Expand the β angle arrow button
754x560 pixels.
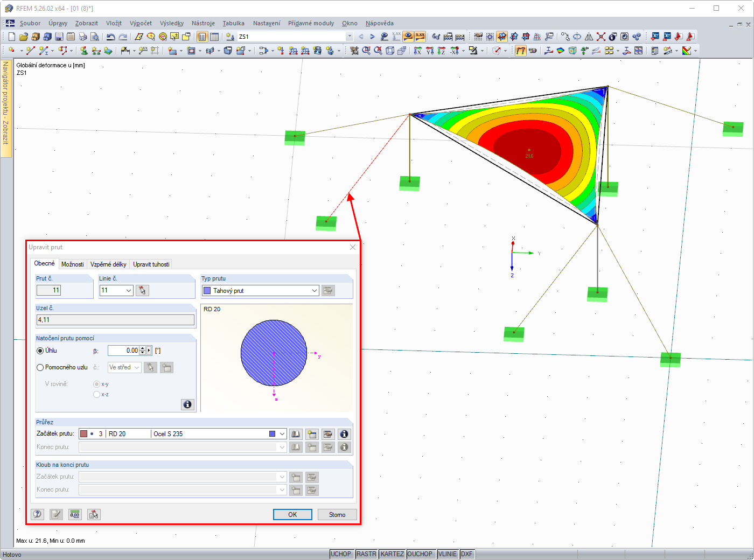click(149, 351)
